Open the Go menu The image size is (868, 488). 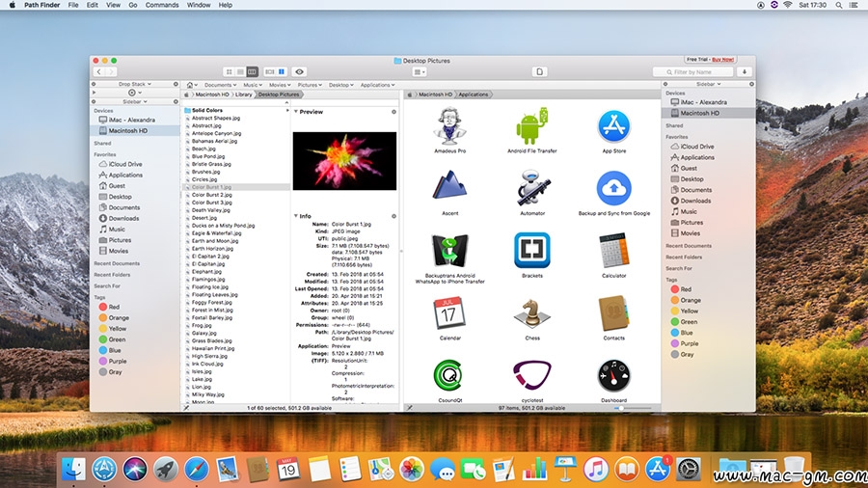point(133,5)
